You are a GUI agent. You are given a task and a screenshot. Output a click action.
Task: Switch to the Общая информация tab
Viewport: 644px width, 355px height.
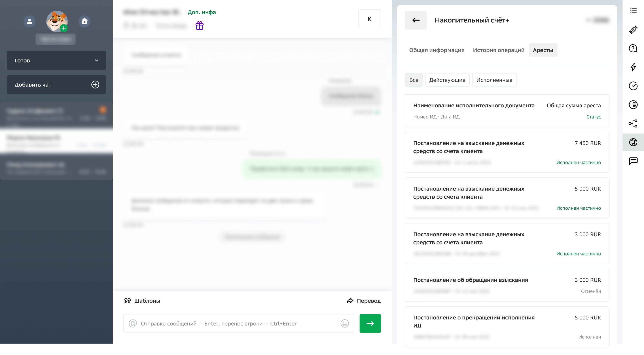click(x=437, y=50)
